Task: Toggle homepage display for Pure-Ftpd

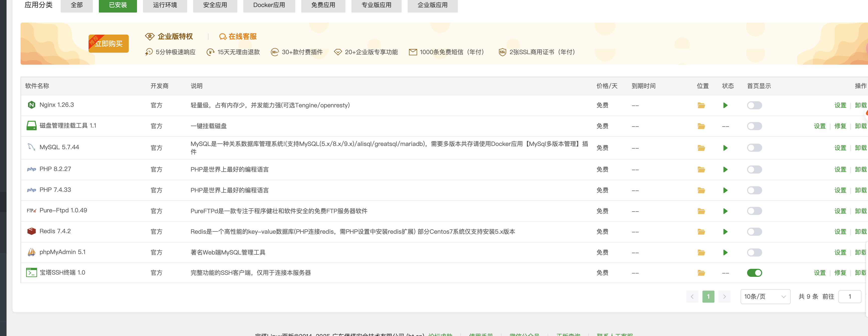Action: [754, 211]
